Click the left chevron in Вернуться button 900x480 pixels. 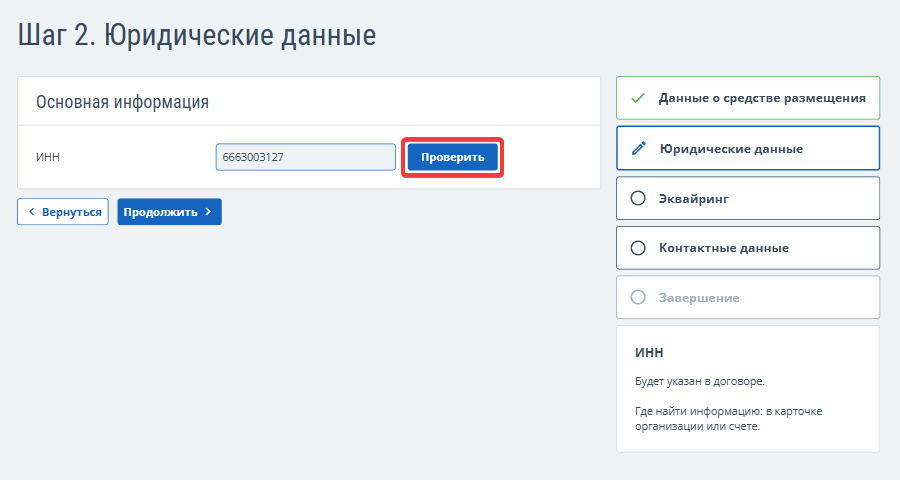coord(31,212)
